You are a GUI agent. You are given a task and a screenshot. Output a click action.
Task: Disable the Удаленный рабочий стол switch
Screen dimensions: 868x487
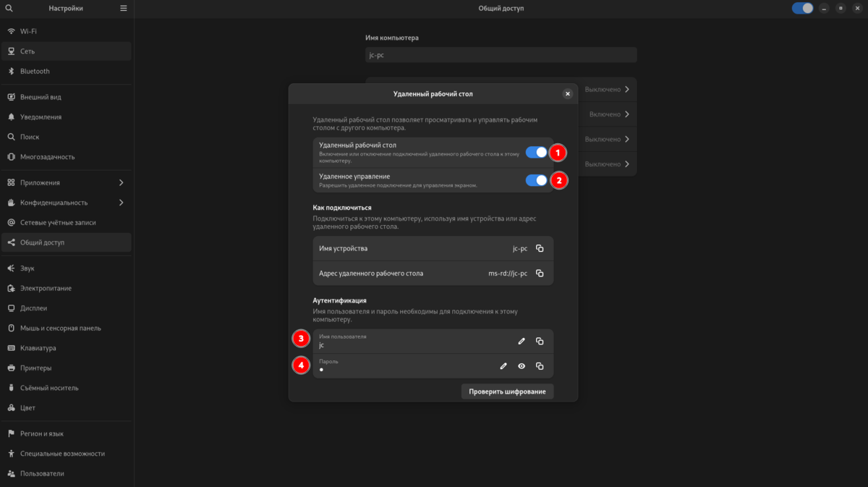click(536, 152)
